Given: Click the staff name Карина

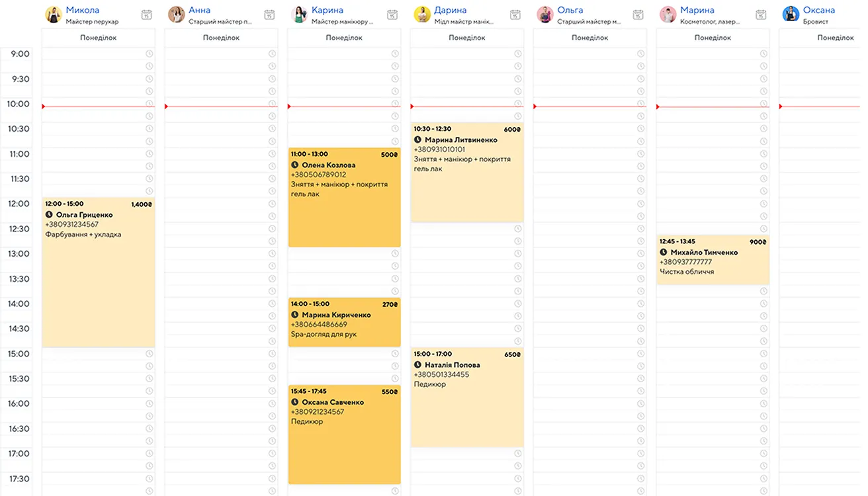Looking at the screenshot, I should [327, 10].
